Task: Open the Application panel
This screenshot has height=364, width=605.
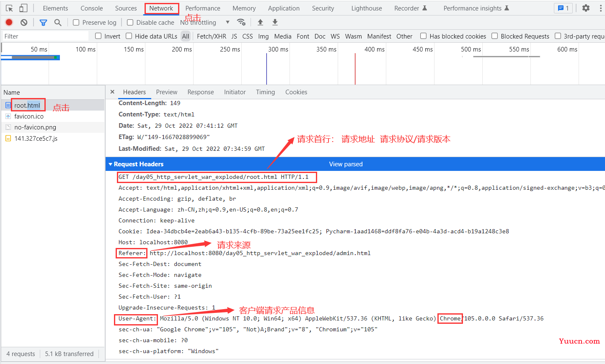Action: (x=284, y=8)
